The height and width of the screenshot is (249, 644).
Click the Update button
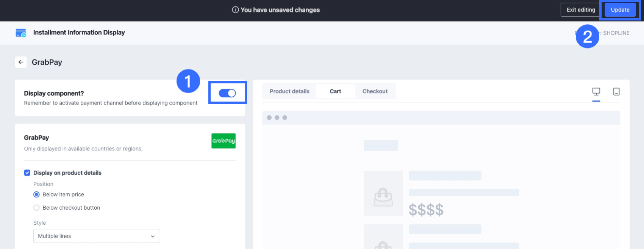point(620,10)
